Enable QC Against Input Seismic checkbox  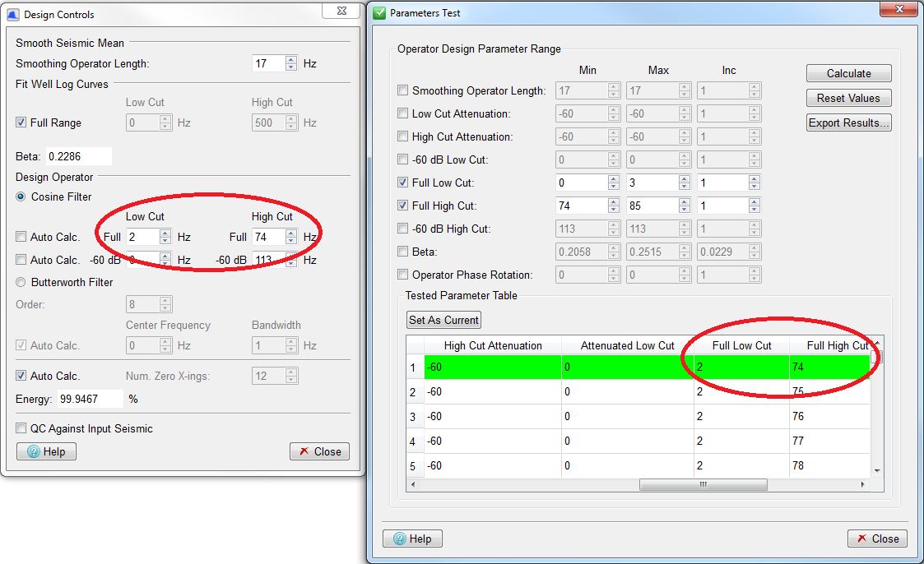tap(21, 428)
